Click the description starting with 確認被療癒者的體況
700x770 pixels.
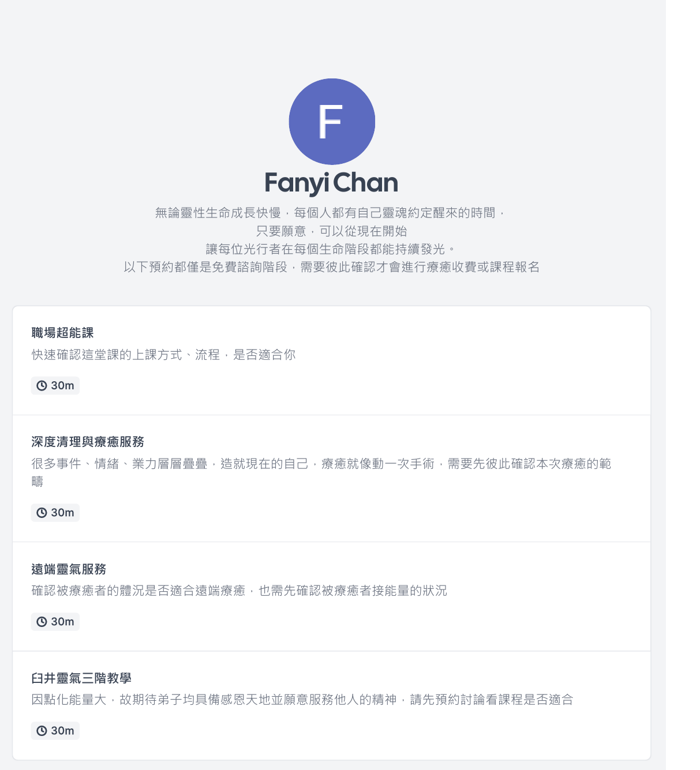(x=239, y=591)
